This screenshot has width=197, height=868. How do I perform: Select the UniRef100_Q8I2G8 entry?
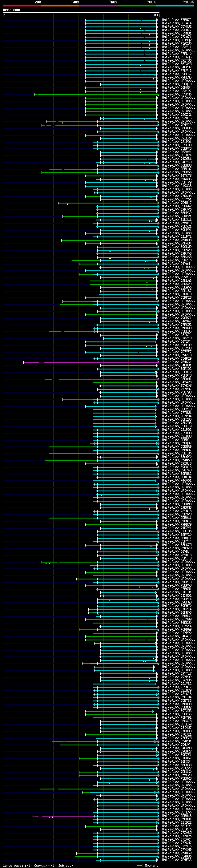click(x=177, y=349)
